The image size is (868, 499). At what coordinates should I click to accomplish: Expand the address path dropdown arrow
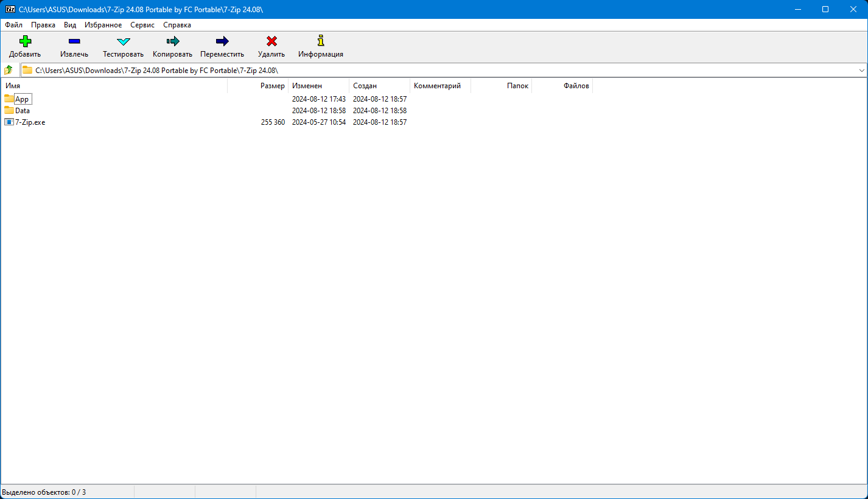pyautogui.click(x=861, y=70)
